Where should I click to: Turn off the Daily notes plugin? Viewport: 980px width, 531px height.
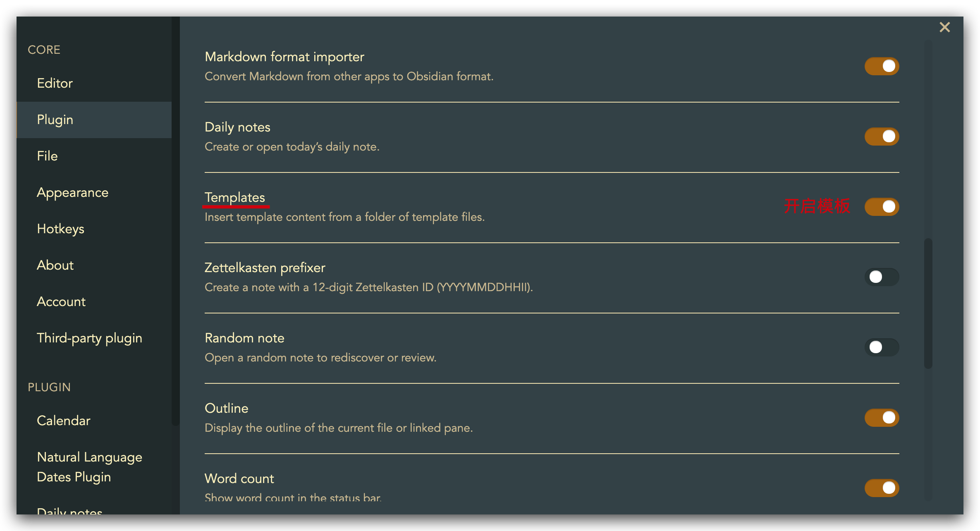coord(882,136)
